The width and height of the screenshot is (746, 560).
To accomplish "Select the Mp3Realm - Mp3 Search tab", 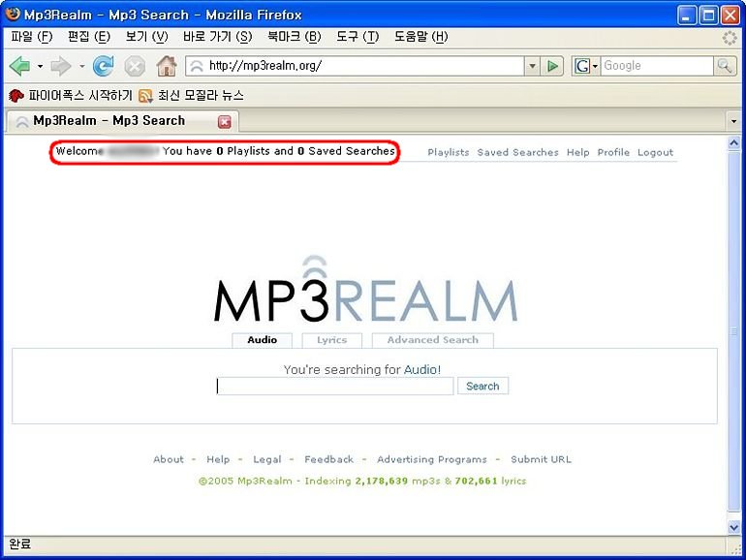I will [x=122, y=121].
